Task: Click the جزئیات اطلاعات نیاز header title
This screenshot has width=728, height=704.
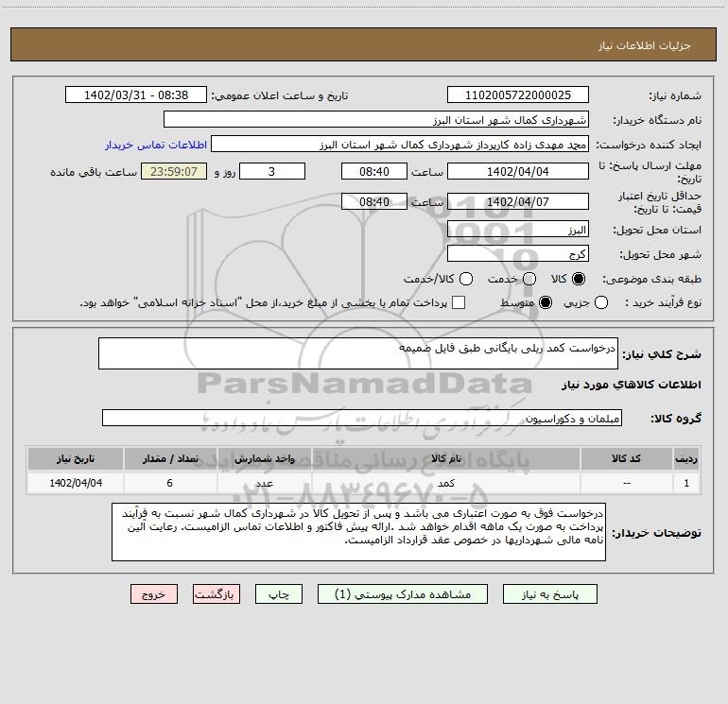Action: (x=645, y=45)
